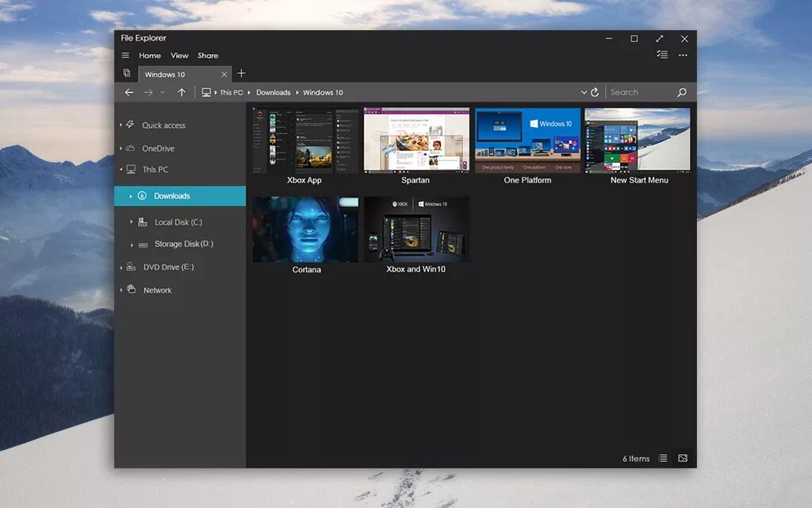Open the address history dropdown

584,92
